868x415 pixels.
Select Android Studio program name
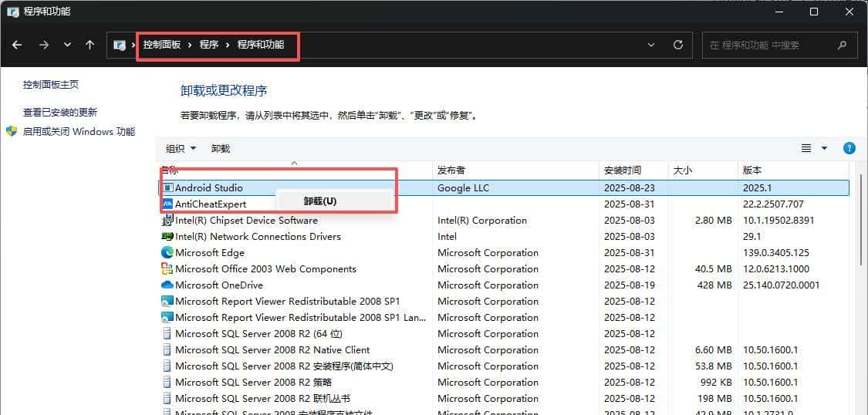pos(208,188)
